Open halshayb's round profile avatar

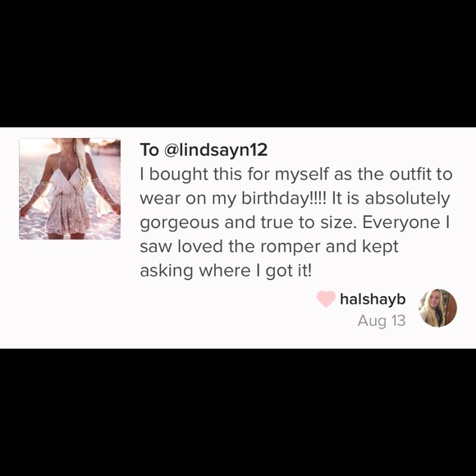pos(437,308)
